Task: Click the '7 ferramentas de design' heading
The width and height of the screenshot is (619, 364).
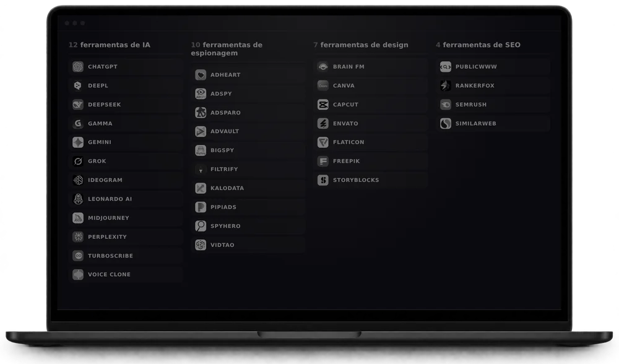Action: (361, 45)
